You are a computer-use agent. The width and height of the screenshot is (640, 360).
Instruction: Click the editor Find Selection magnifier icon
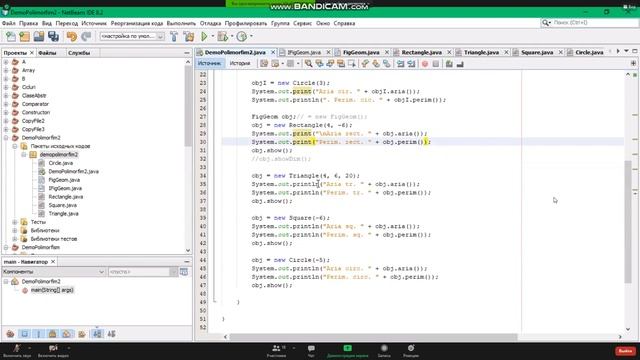309,64
